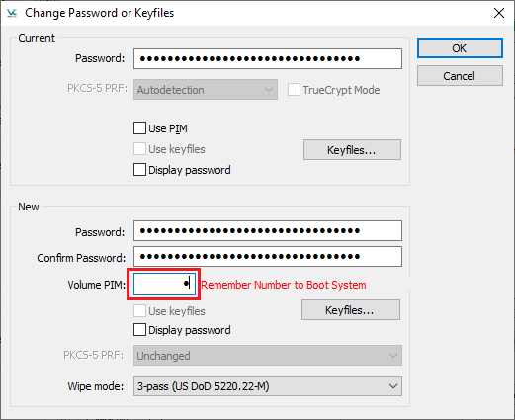
Task: Click the New Password field
Action: tap(268, 231)
